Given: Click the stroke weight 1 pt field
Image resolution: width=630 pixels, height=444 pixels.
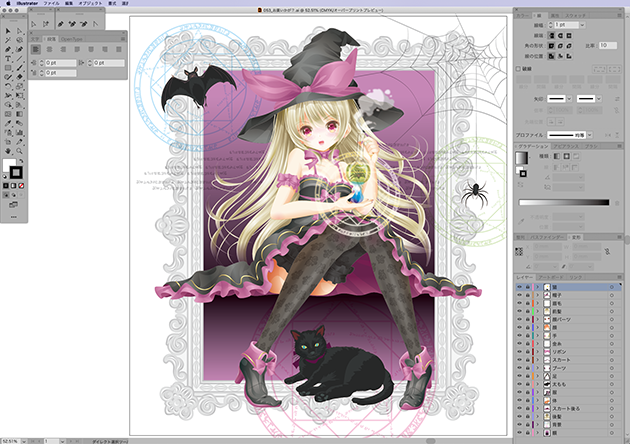Looking at the screenshot, I should [566, 25].
